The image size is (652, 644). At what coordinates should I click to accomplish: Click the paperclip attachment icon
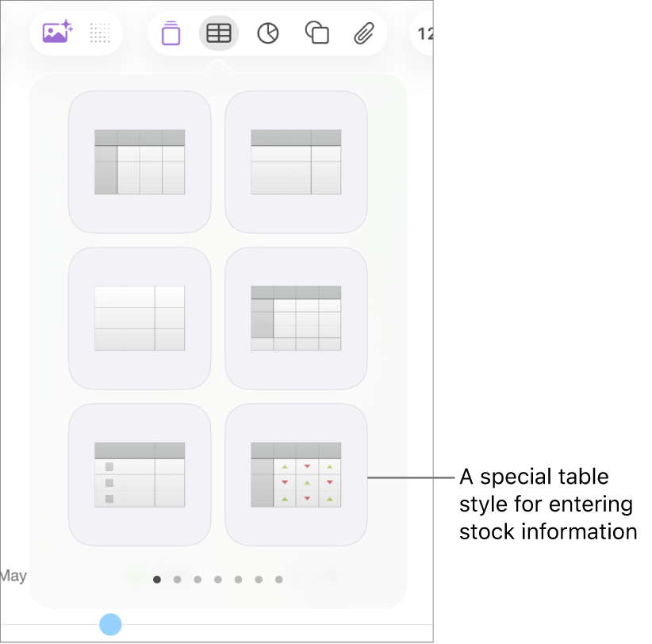tap(364, 33)
